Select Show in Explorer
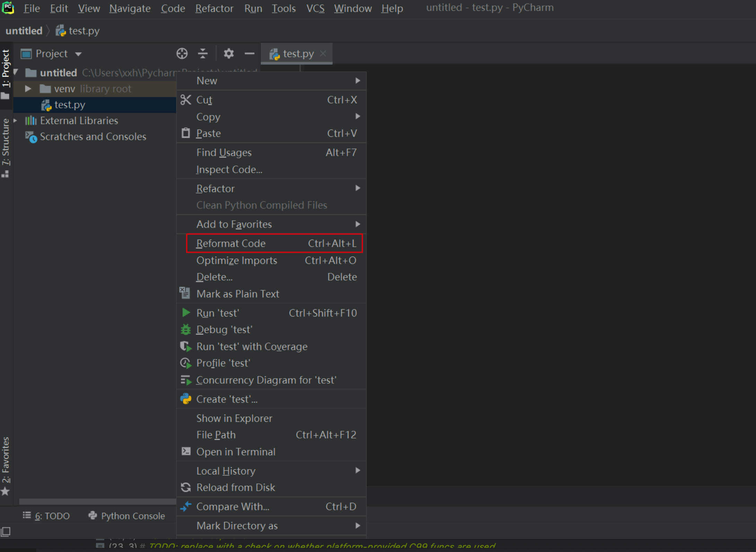Viewport: 756px width, 552px height. point(272,418)
